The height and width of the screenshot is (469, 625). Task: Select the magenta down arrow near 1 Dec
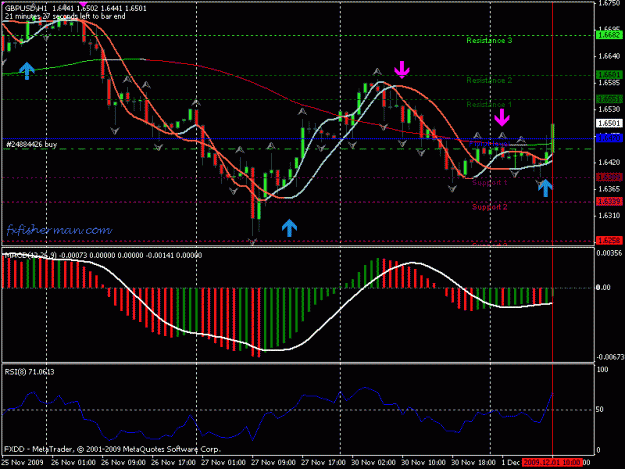(502, 118)
